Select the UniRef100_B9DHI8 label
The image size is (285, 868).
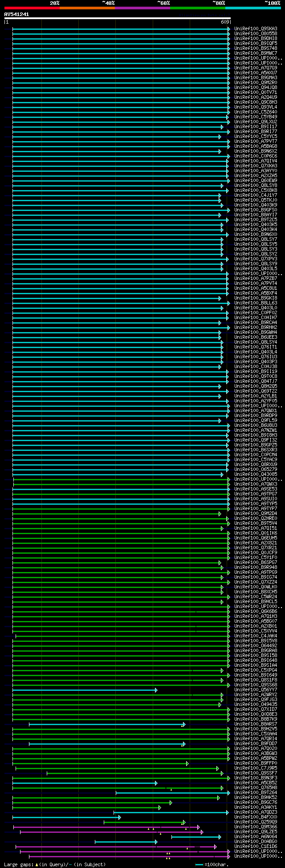pos(256,38)
